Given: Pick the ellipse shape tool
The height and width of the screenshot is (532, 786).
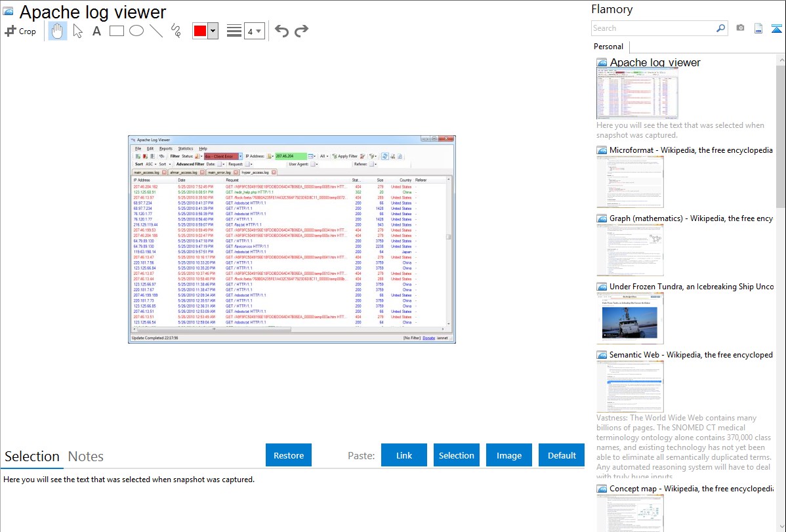Looking at the screenshot, I should [136, 31].
